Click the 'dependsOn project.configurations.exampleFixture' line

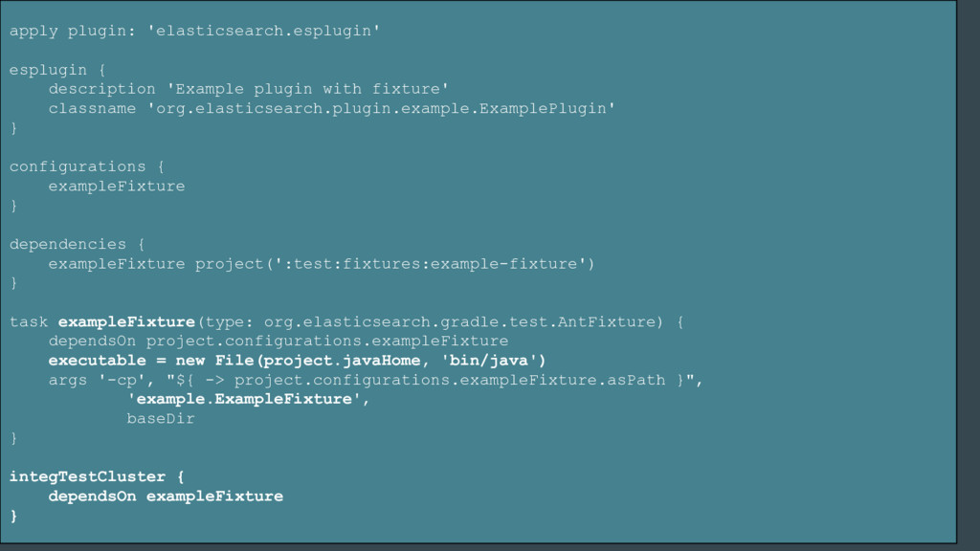click(x=278, y=341)
